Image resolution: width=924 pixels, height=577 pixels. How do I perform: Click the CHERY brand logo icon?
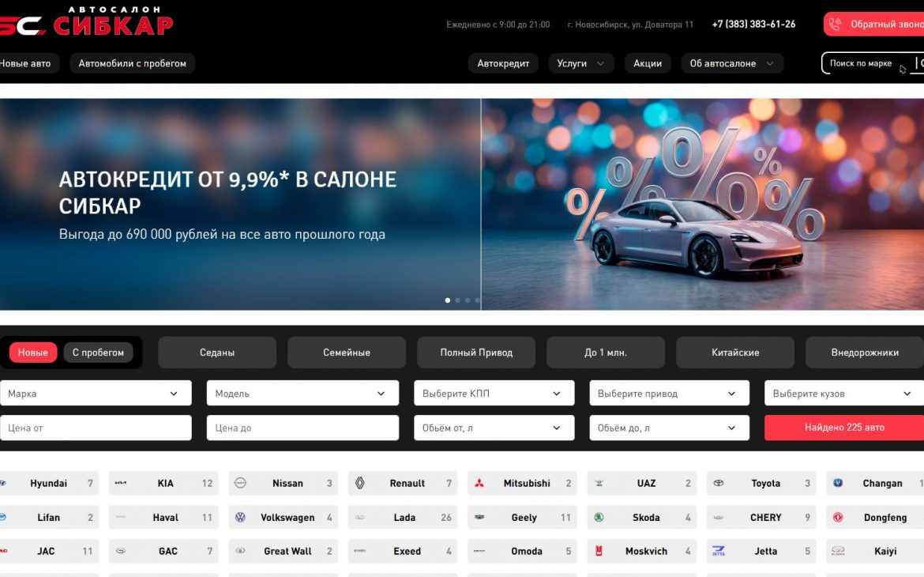click(x=719, y=518)
